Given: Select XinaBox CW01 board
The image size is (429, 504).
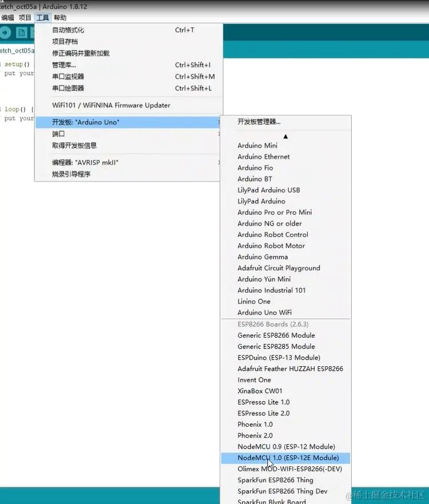Looking at the screenshot, I should pyautogui.click(x=286, y=391).
